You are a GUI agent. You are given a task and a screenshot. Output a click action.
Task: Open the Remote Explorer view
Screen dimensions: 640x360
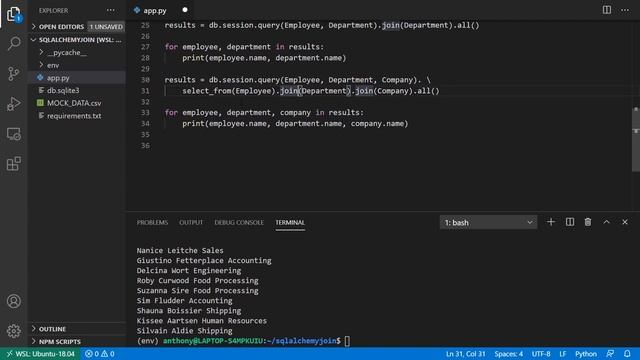point(13,134)
